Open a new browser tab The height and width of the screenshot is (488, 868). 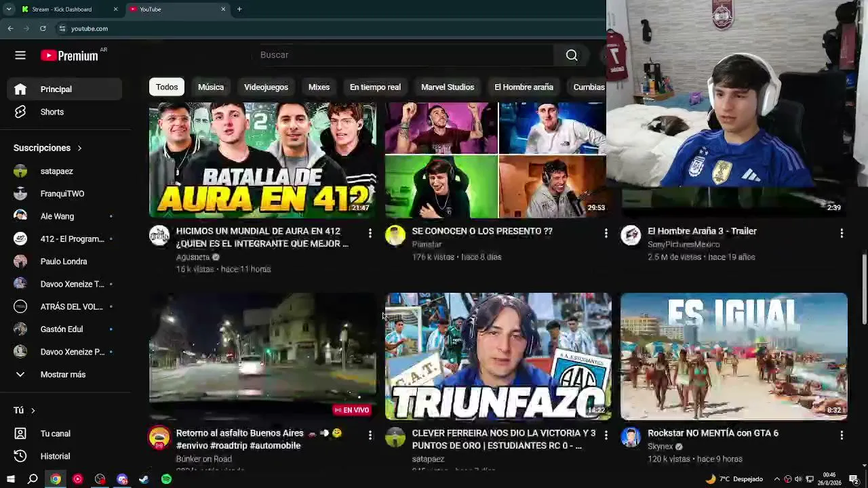pos(239,9)
